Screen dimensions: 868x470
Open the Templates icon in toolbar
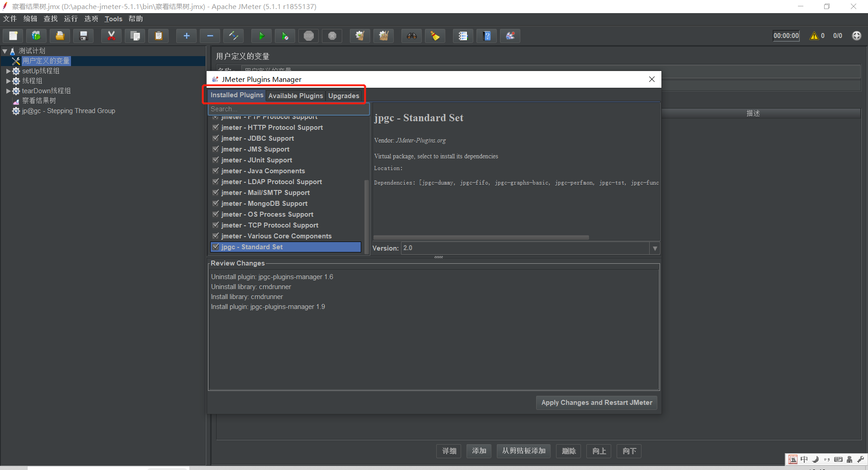click(36, 36)
